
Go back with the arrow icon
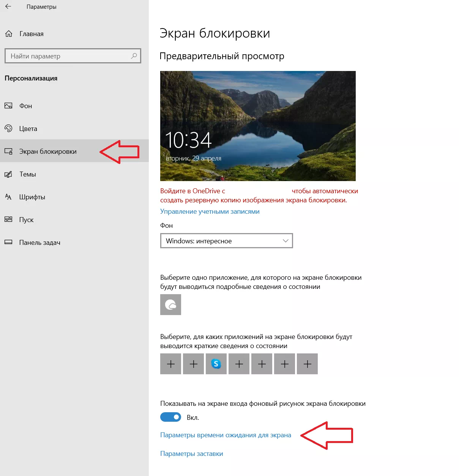8,6
